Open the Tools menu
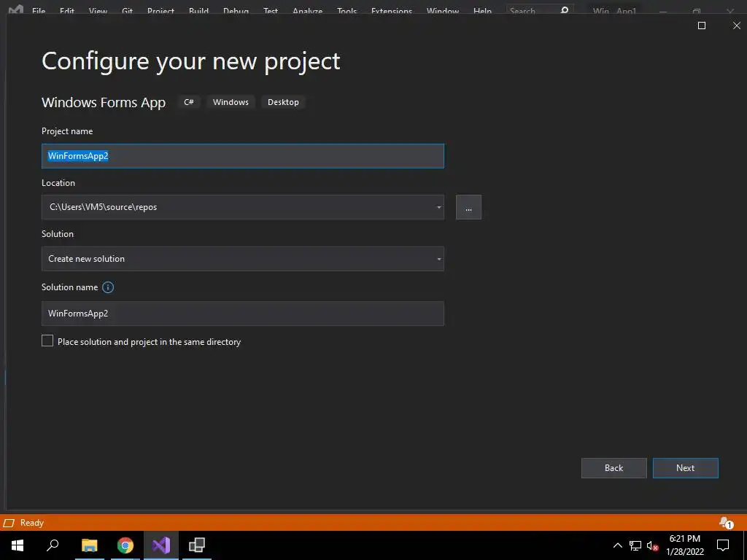This screenshot has width=747, height=560. [347, 10]
